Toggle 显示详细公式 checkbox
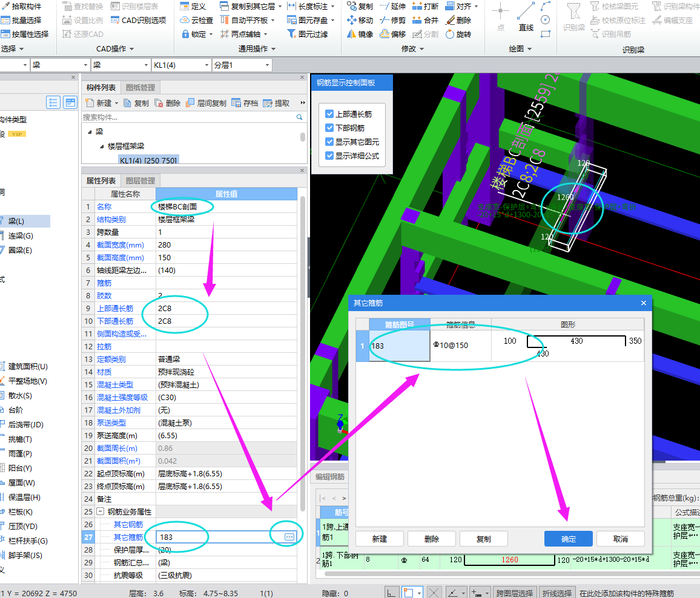 coord(329,156)
